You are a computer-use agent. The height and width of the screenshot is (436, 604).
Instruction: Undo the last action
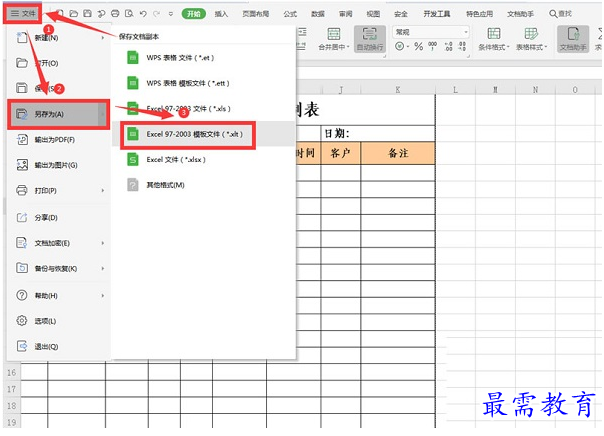tap(143, 13)
